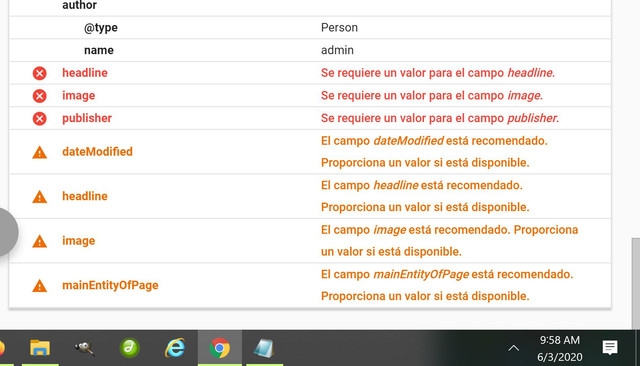The image size is (640, 366).
Task: Open File Explorer from the taskbar
Action: point(40,348)
